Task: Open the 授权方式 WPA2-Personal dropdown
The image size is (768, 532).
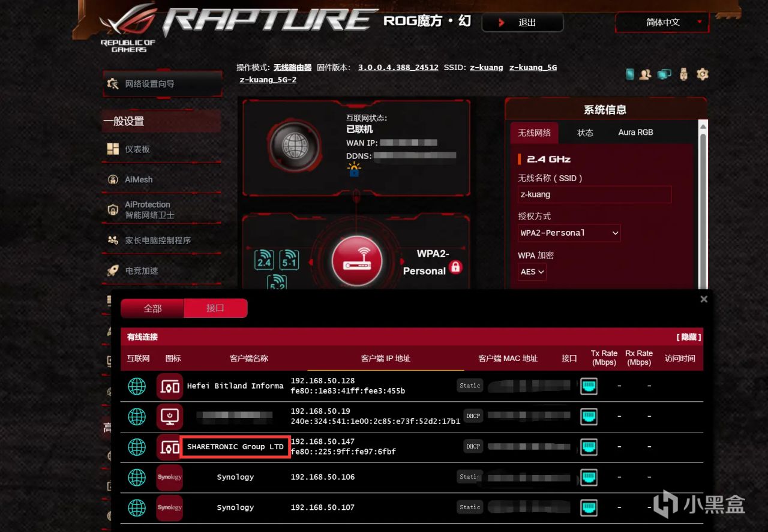Action: 569,233
